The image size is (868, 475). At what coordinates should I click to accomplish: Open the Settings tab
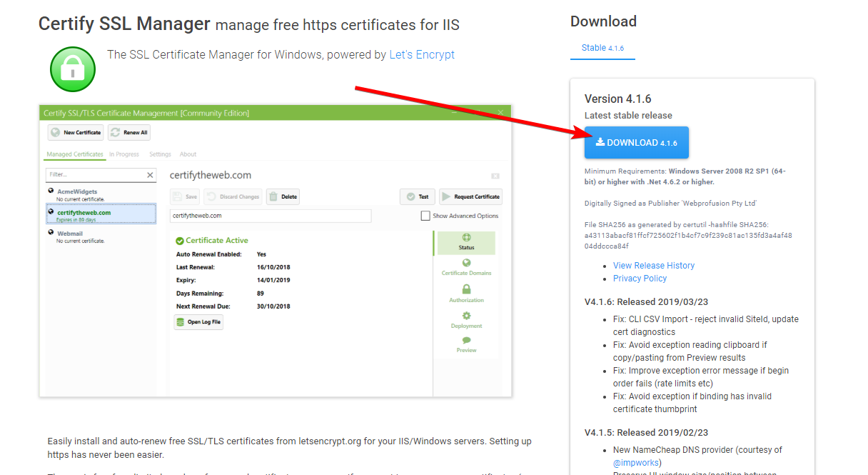[x=159, y=154]
